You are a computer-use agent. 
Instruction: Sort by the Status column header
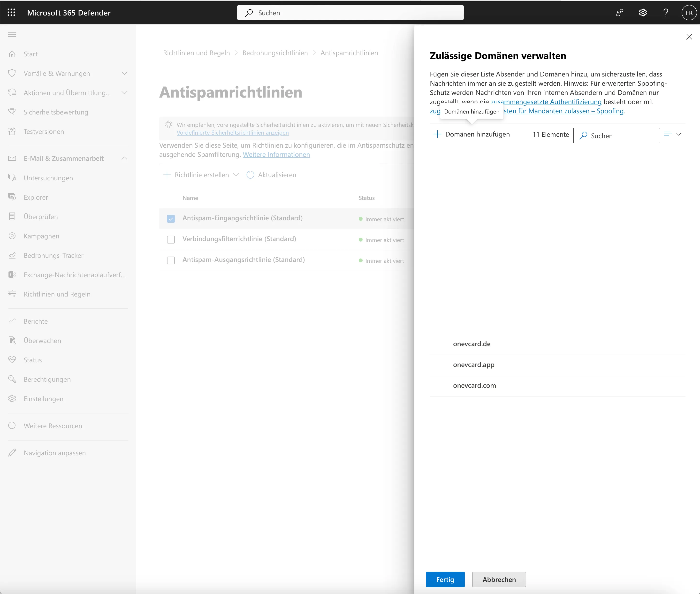coord(366,198)
